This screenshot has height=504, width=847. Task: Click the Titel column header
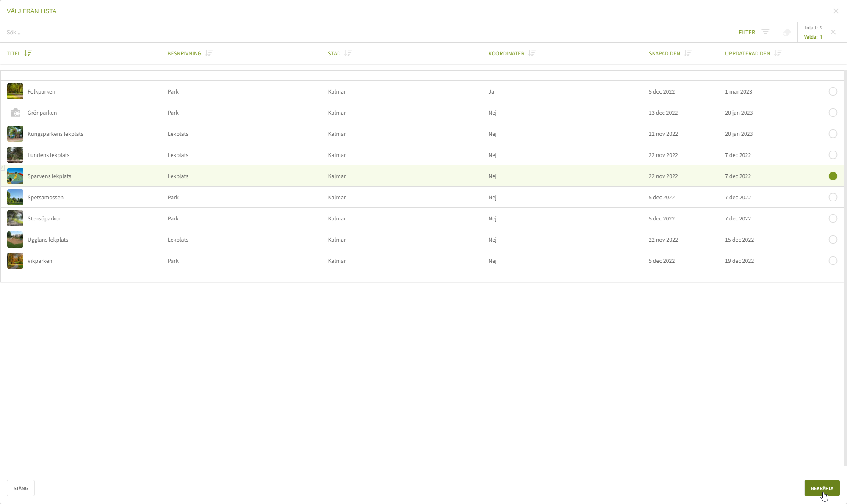[14, 53]
